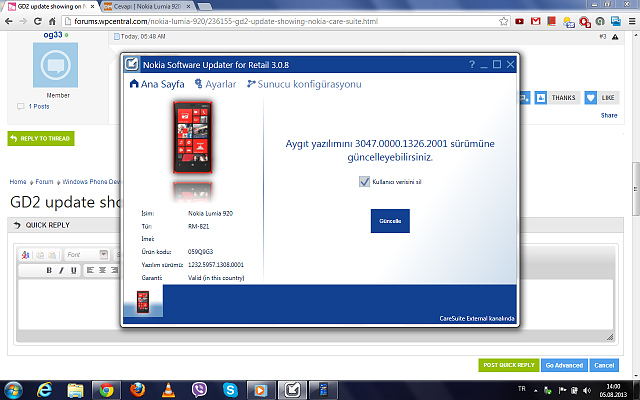The height and width of the screenshot is (400, 640).
Task: Open File Explorer from taskbar
Action: pyautogui.click(x=75, y=390)
